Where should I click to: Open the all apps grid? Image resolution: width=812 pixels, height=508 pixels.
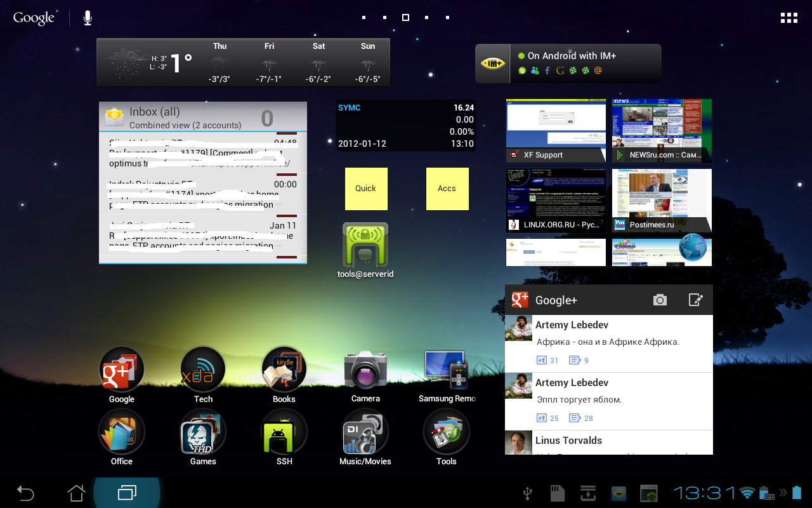789,18
